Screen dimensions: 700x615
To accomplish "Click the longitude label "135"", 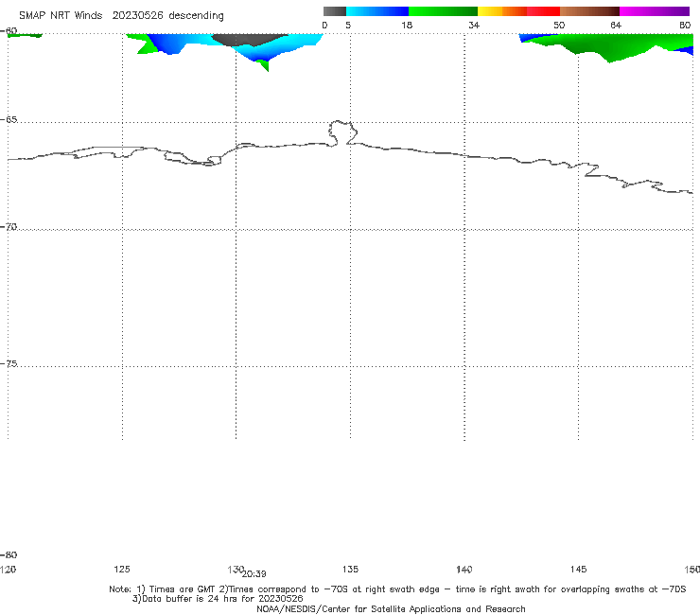I will pos(350,569).
